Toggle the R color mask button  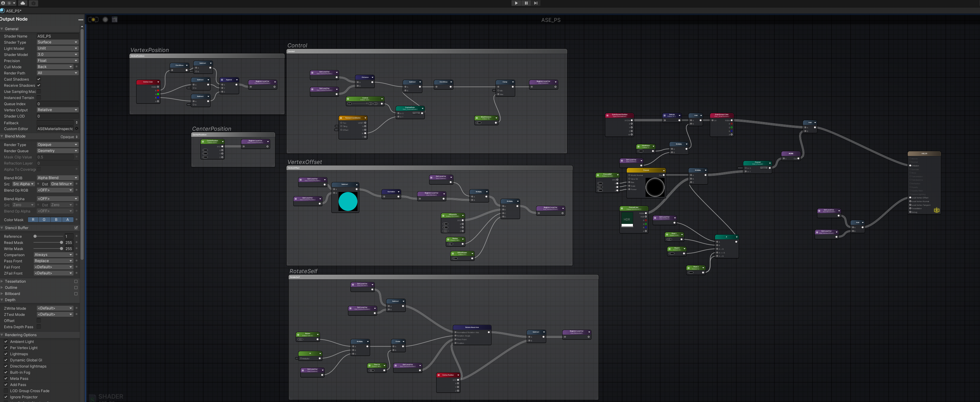tap(33, 220)
